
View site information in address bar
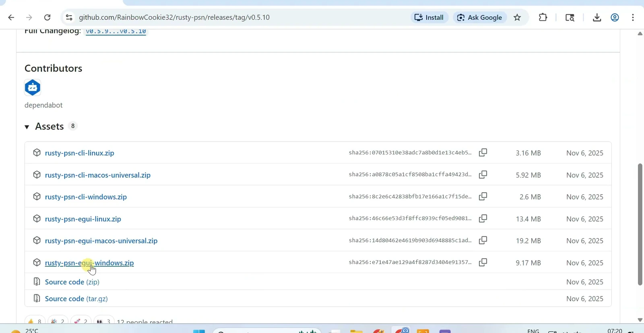point(69,17)
